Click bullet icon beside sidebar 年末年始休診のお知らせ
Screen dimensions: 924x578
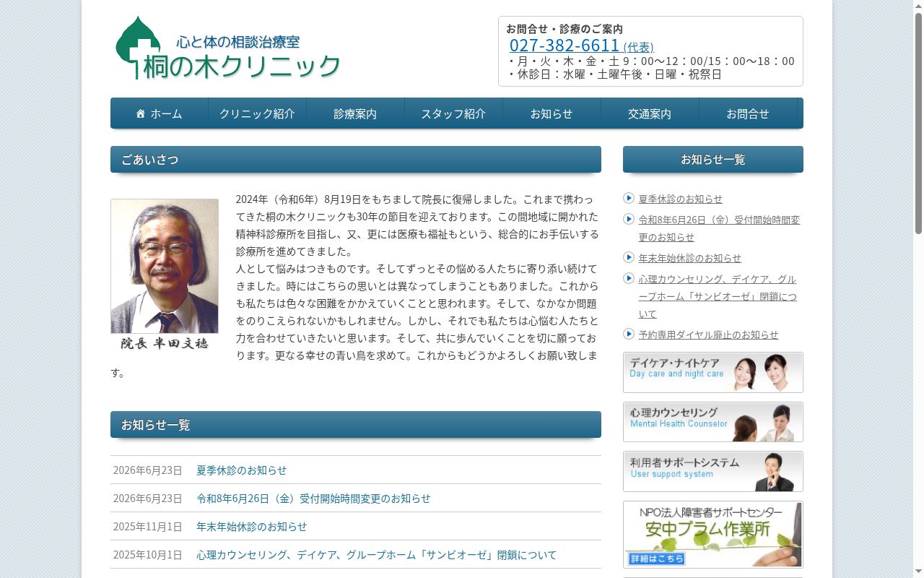pos(629,257)
